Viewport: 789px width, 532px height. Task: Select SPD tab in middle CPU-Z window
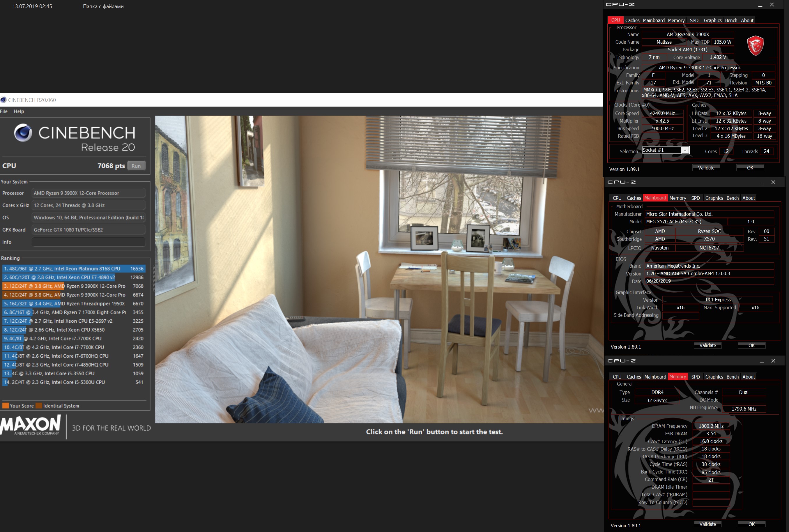click(x=695, y=198)
